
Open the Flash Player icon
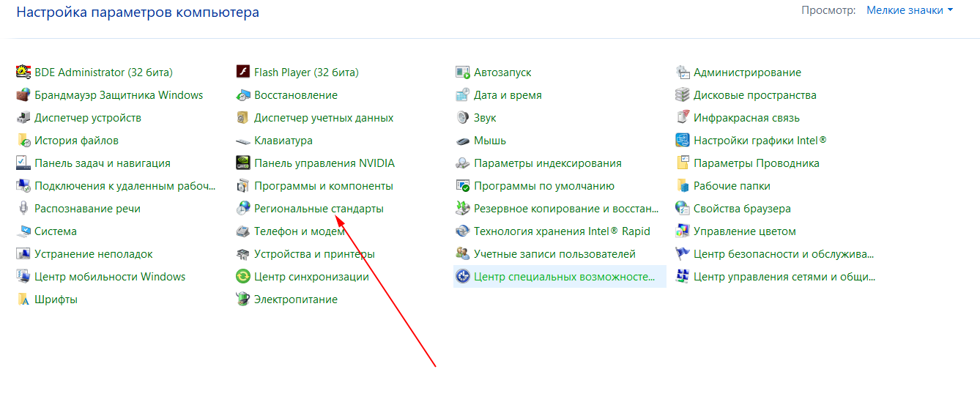tap(243, 72)
